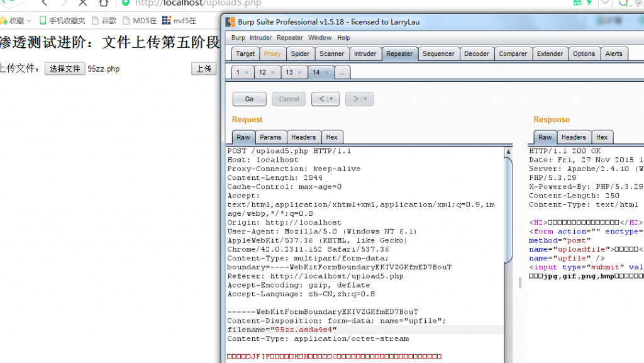
Task: Go to previous request in history
Action: [321, 99]
